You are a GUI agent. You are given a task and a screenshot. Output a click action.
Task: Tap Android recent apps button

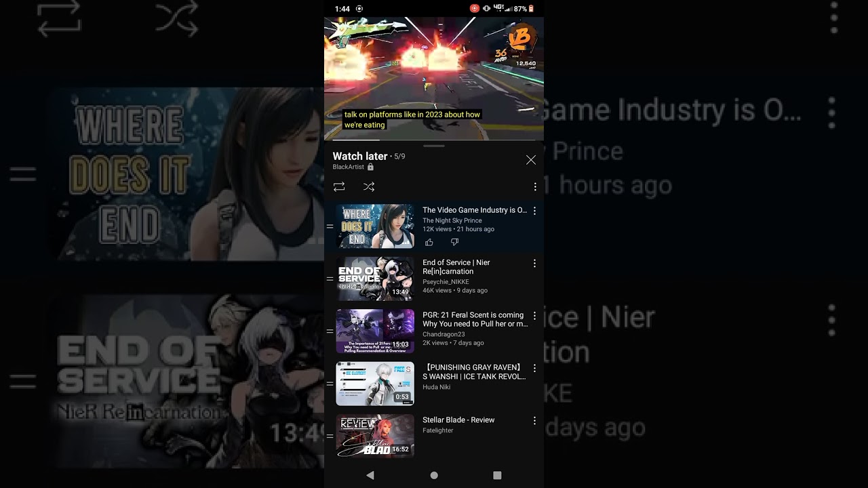(497, 476)
